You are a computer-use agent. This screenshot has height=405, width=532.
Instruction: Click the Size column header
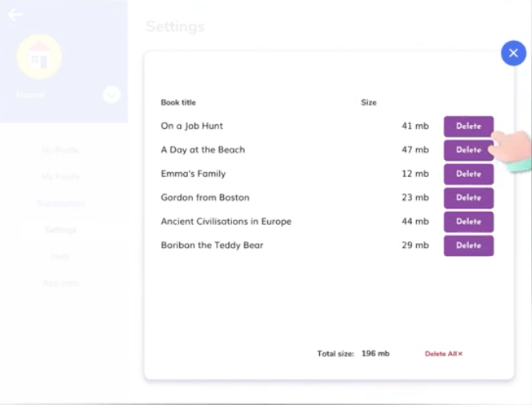click(368, 102)
